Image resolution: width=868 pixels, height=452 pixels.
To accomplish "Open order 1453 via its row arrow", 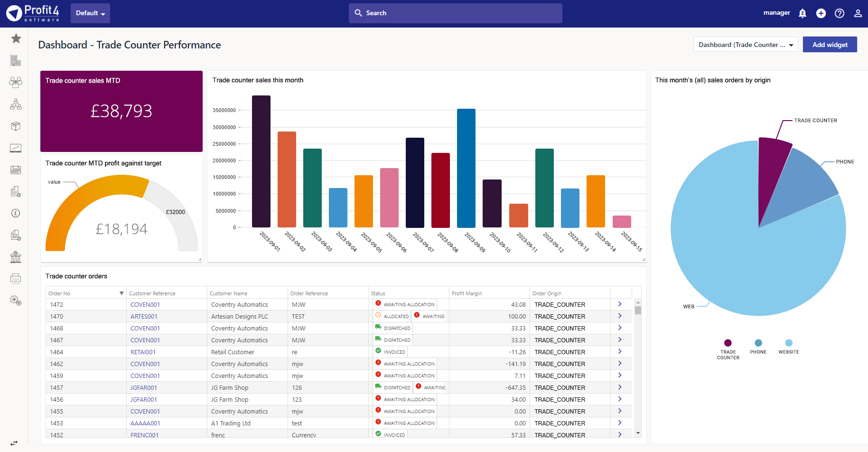I will tap(620, 423).
